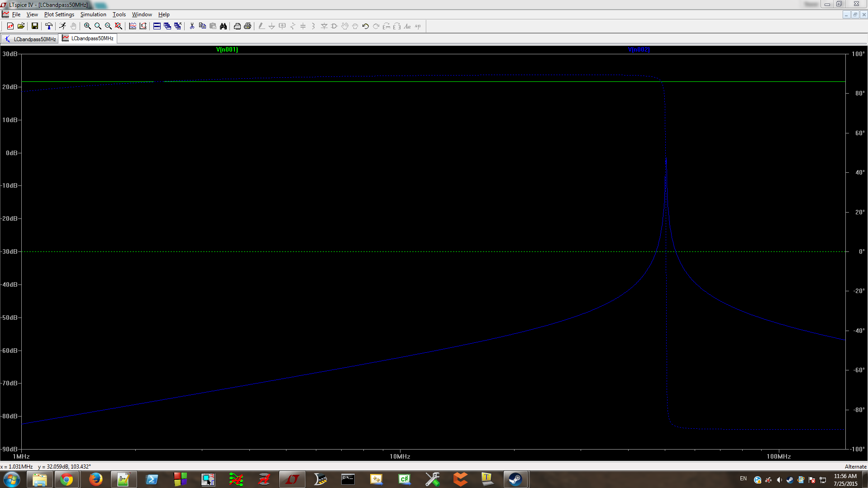
Task: Click the Print icon in toolbar
Action: [x=247, y=26]
